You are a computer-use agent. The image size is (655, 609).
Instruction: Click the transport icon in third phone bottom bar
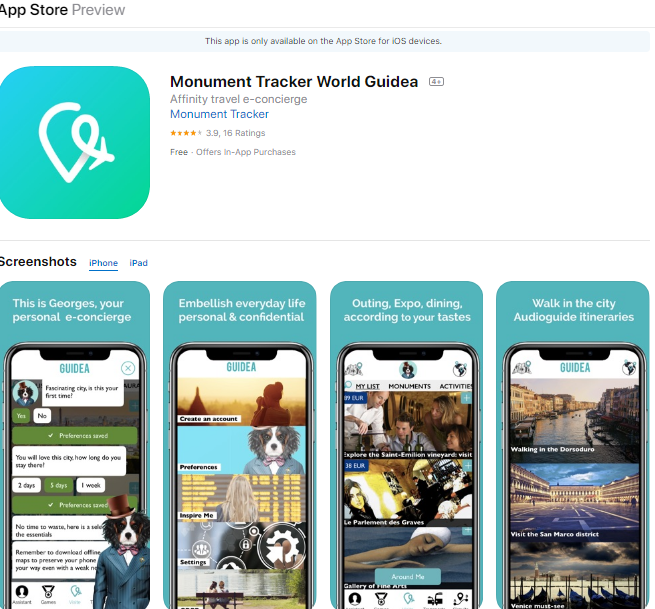434,599
